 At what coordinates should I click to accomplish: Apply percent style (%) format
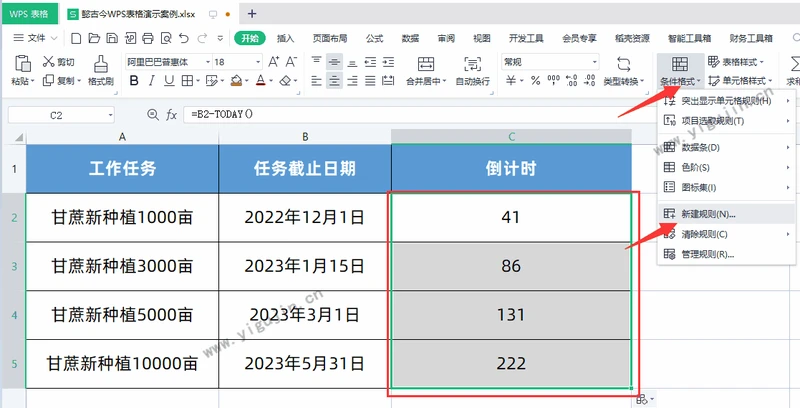click(535, 81)
